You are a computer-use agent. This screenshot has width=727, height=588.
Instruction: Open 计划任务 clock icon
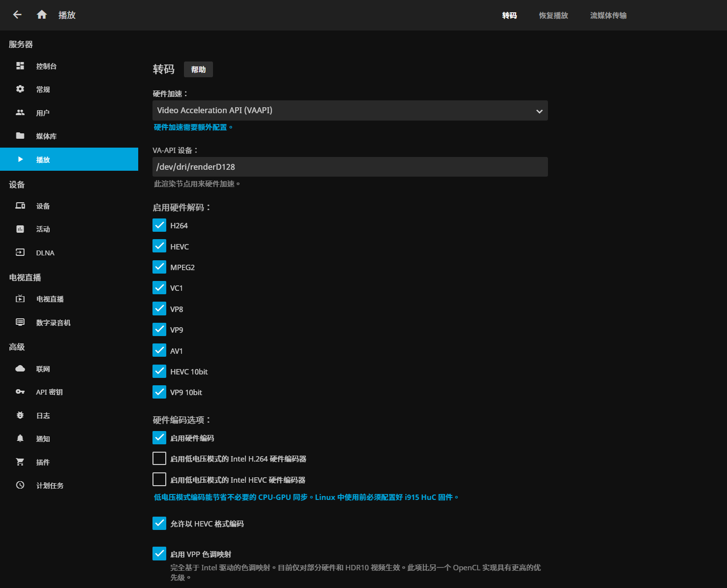tap(20, 485)
